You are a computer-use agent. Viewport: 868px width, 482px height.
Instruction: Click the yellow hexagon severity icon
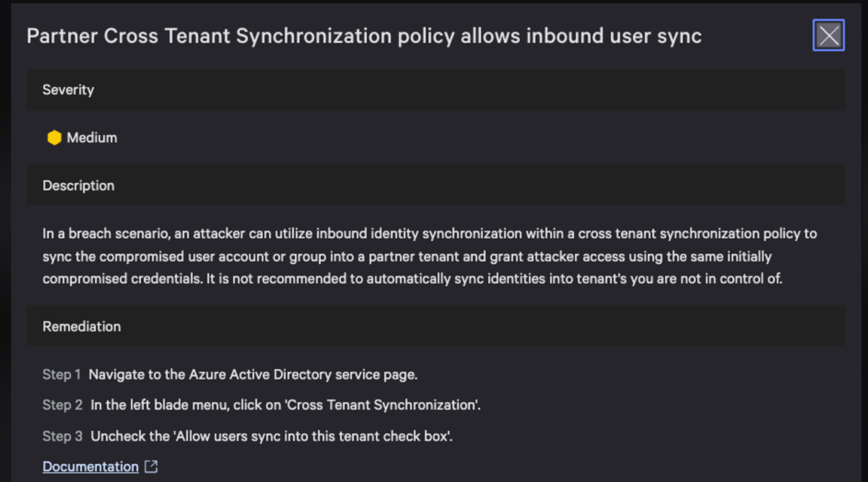[55, 138]
